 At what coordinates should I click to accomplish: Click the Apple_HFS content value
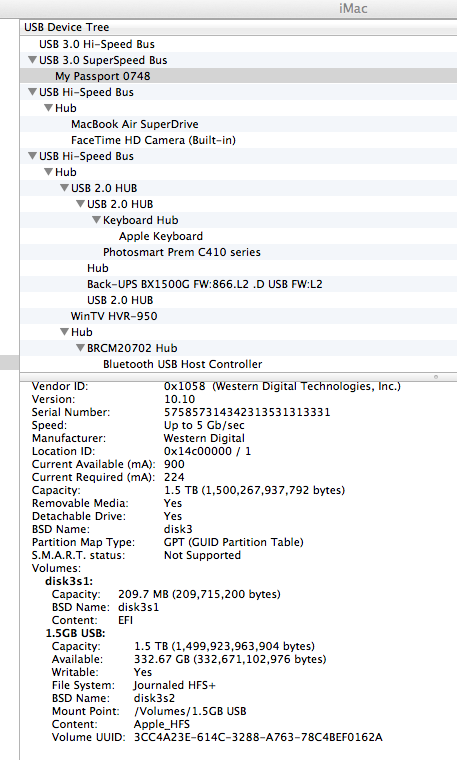coord(162,724)
